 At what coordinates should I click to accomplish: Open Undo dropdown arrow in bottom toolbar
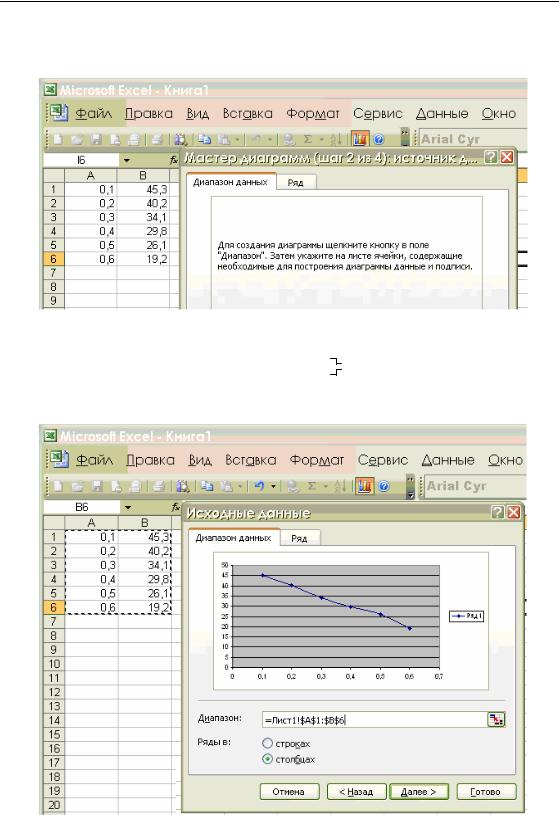273,487
